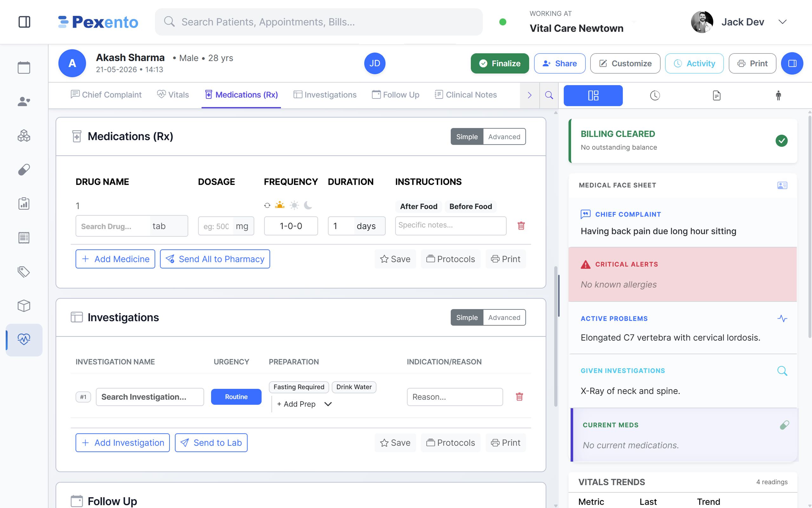Viewport: 812px width, 508px height.
Task: Open the patients icon in sidebar
Action: pyautogui.click(x=24, y=101)
